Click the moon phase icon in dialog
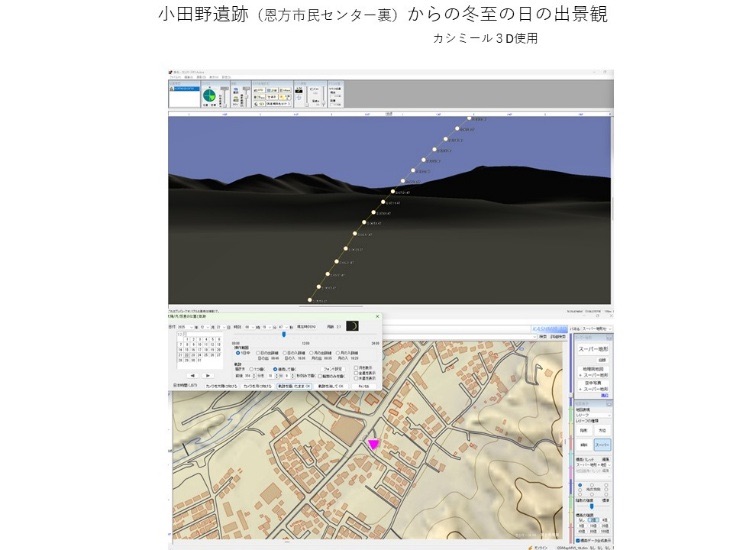This screenshot has width=733, height=550. point(352,326)
